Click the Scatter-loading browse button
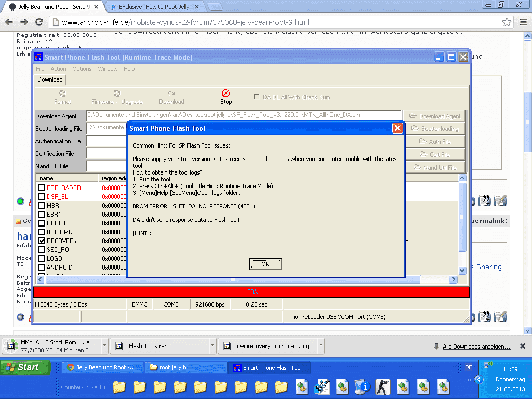 click(435, 129)
